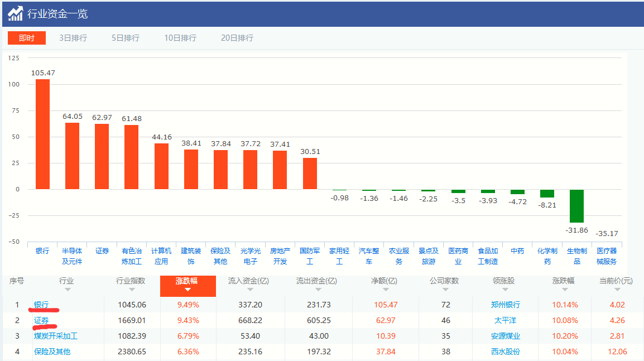This screenshot has width=644, height=361.
Task: Click chart axis label 建筑装饰
Action: click(x=191, y=256)
